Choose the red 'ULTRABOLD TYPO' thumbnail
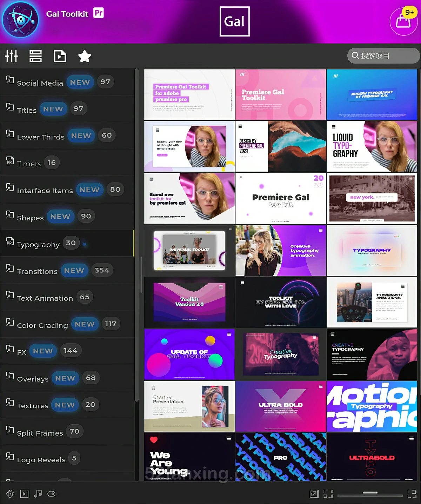Image resolution: width=421 pixels, height=504 pixels. click(372, 457)
